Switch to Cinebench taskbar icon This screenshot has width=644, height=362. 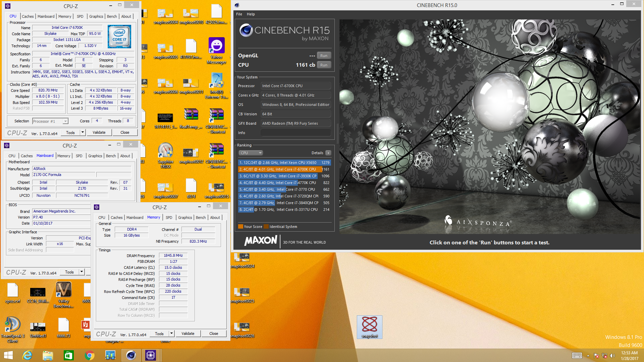pyautogui.click(x=131, y=355)
